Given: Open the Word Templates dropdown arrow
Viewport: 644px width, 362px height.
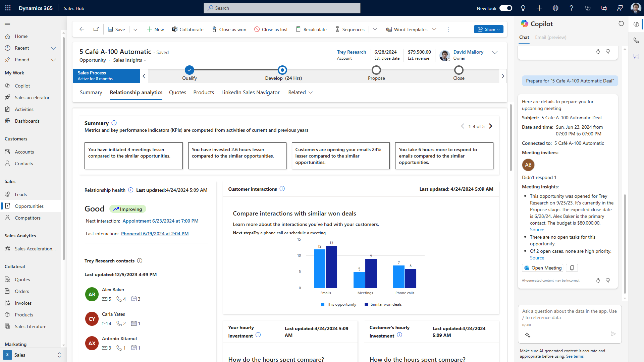Looking at the screenshot, I should pos(434,29).
